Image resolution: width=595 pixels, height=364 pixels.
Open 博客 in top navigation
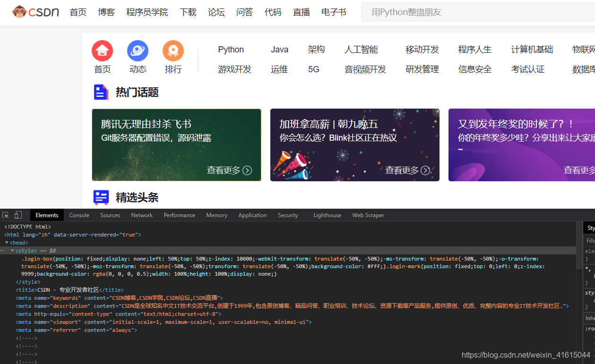point(106,12)
